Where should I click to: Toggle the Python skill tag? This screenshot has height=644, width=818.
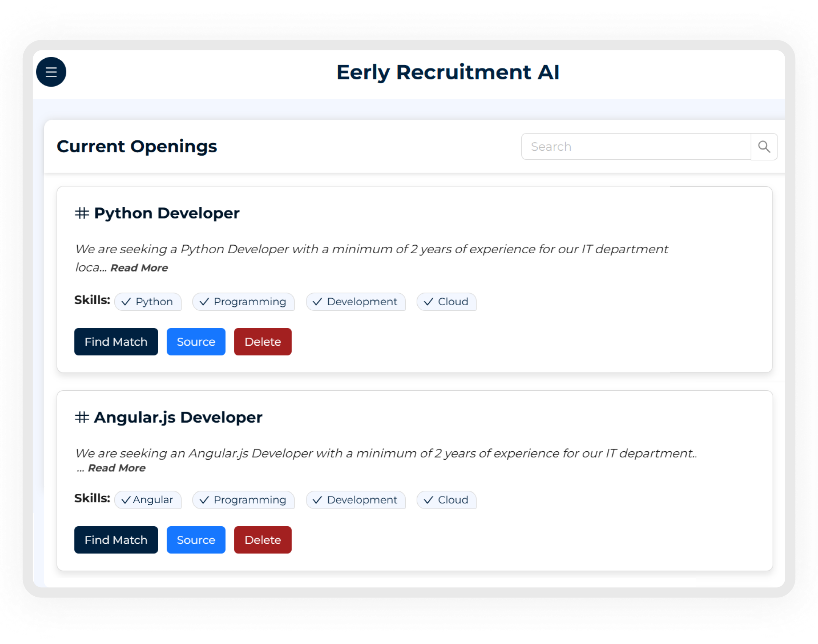point(148,302)
